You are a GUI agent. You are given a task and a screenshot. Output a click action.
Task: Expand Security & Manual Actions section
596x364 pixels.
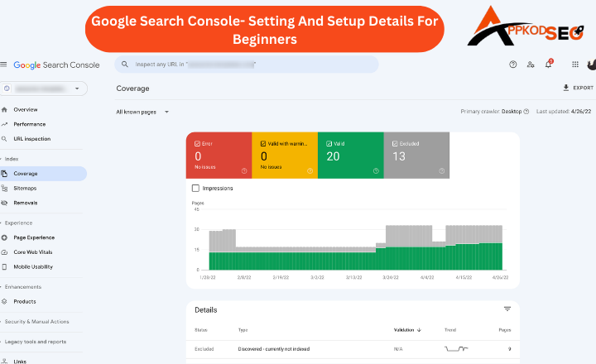pyautogui.click(x=35, y=322)
